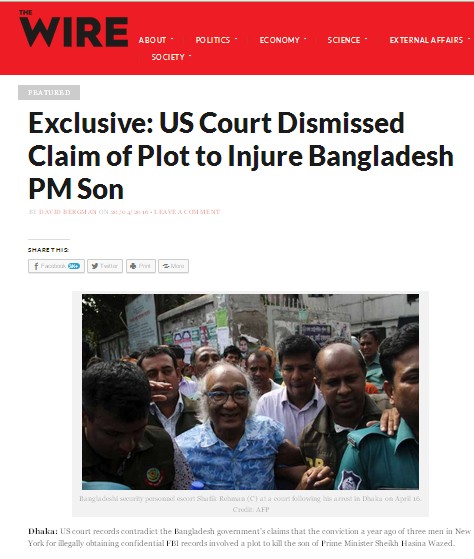Click The Wire logo
The image size is (474, 559).
[73, 29]
